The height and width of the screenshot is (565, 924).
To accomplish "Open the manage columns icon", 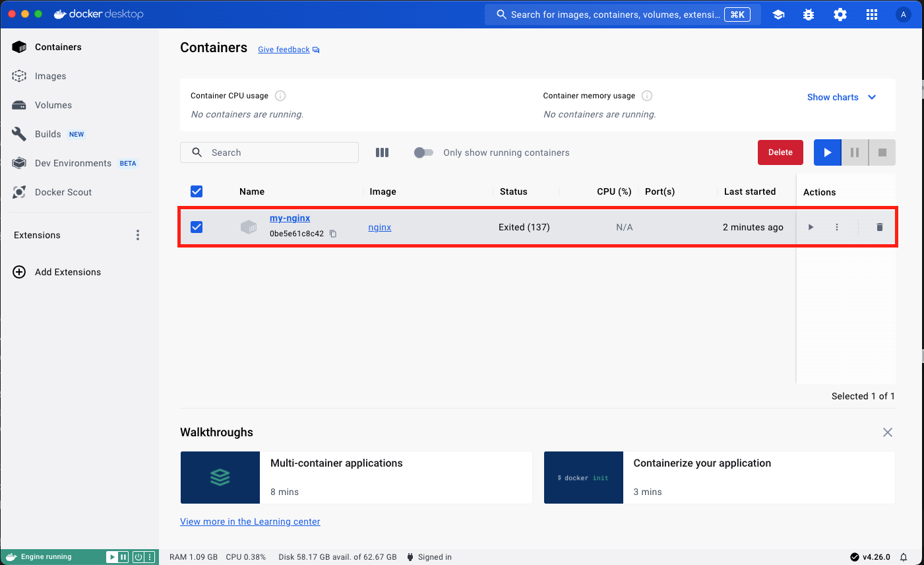I will pyautogui.click(x=382, y=152).
